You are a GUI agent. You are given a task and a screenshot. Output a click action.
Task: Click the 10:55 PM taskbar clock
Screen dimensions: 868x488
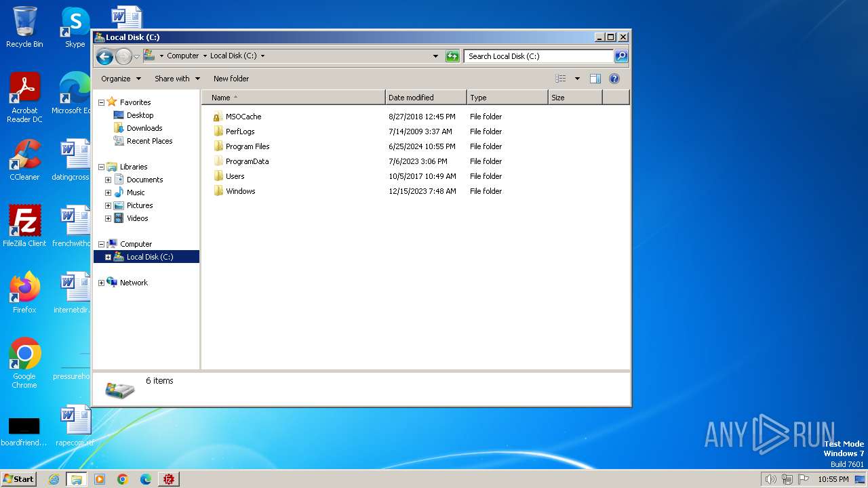(833, 479)
